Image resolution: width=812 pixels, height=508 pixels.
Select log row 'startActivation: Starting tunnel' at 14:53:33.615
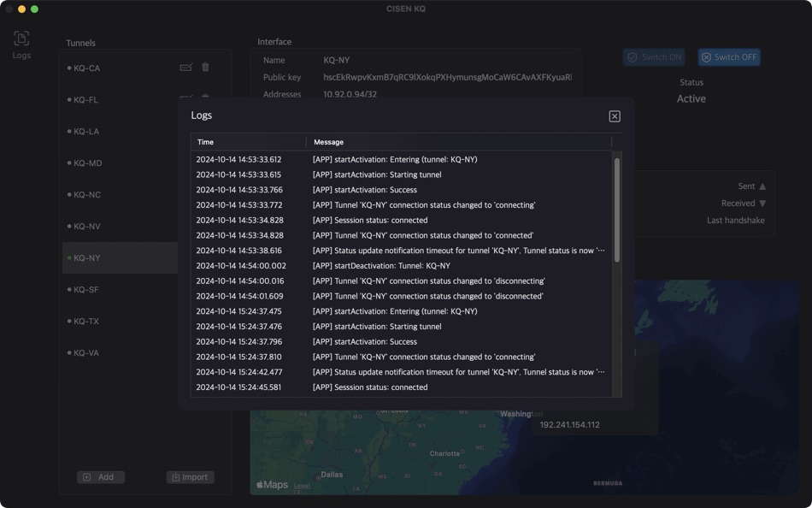click(402, 174)
